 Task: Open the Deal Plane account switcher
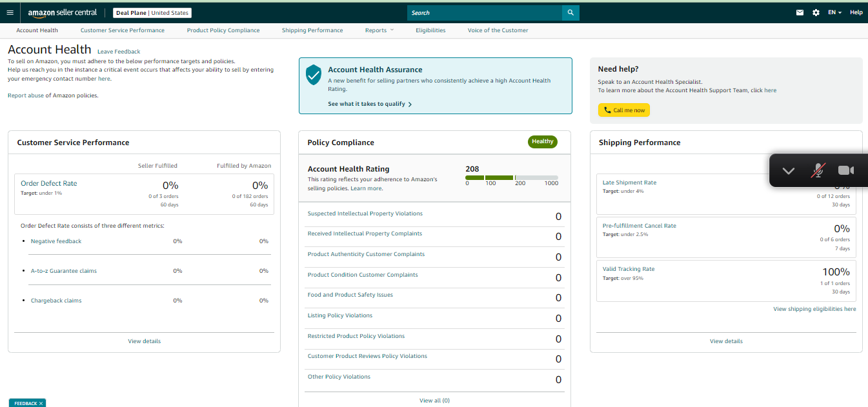[152, 13]
